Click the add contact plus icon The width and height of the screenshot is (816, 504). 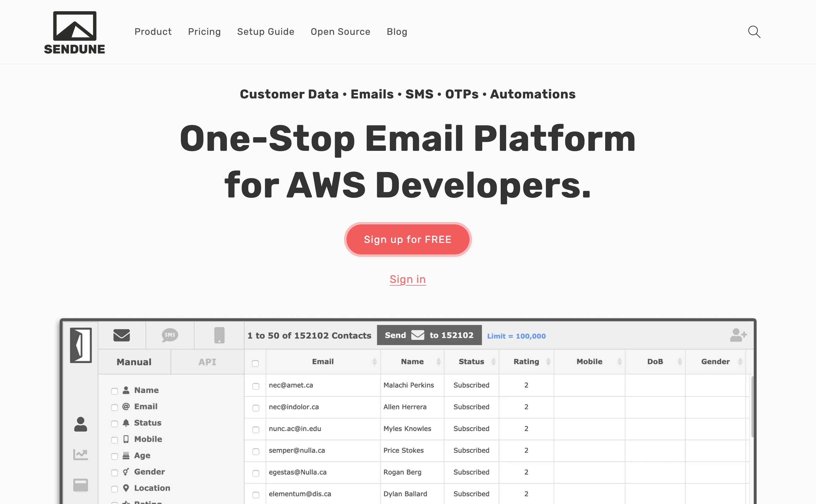point(737,335)
